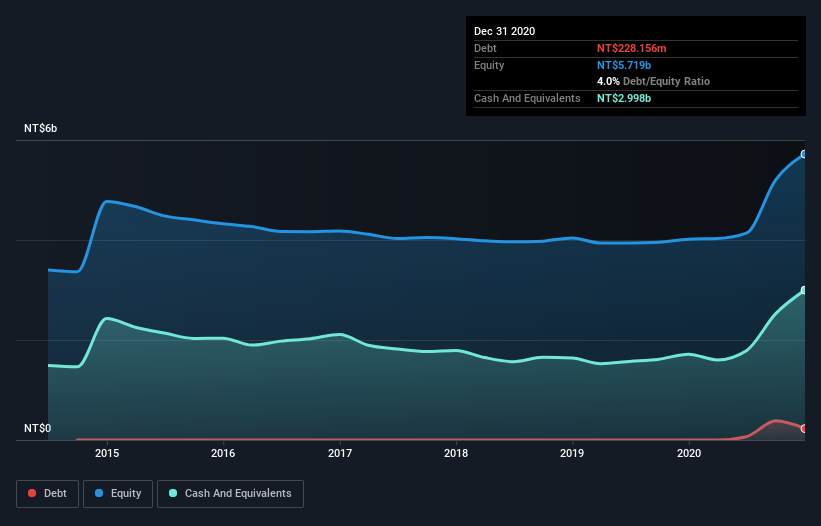Click the 2019 x-axis label
Screen dimensions: 821x526
tap(572, 453)
